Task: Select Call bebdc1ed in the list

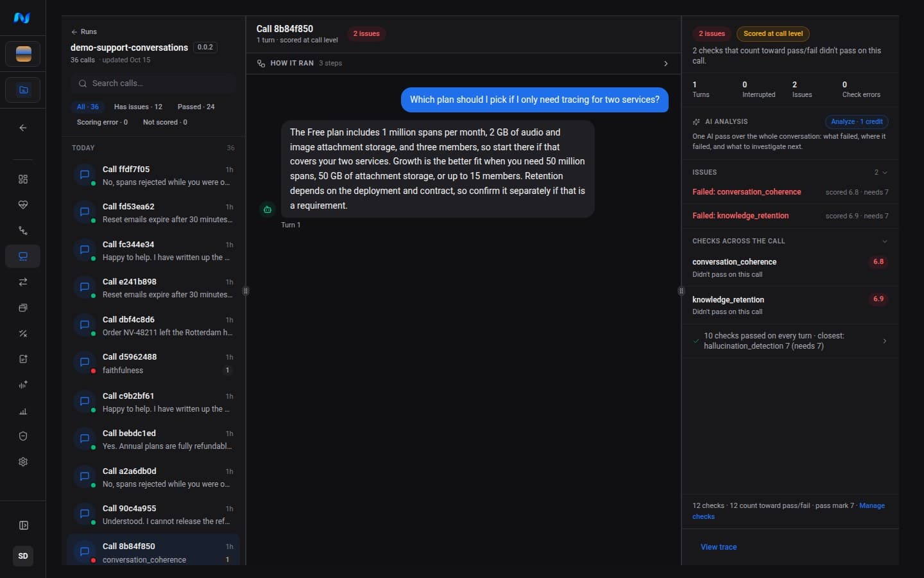Action: pyautogui.click(x=153, y=439)
